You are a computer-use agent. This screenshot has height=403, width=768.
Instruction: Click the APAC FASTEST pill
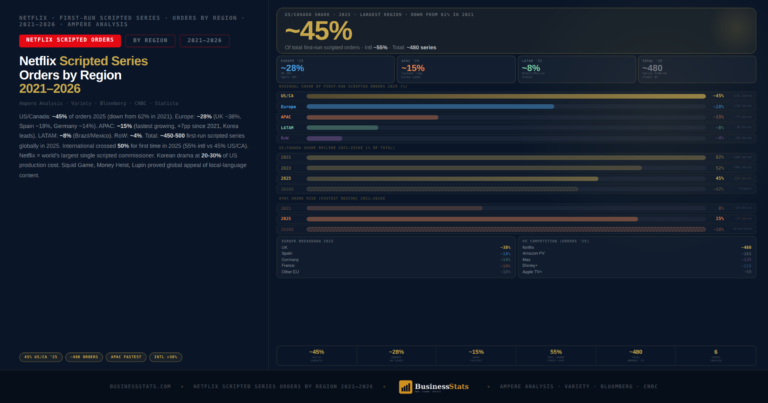[126, 357]
